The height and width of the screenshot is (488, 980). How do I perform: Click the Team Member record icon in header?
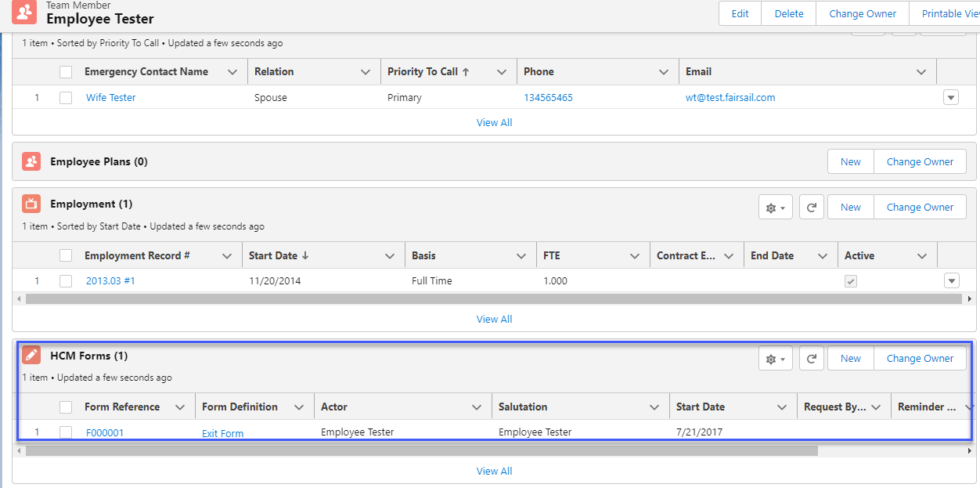pos(24,12)
